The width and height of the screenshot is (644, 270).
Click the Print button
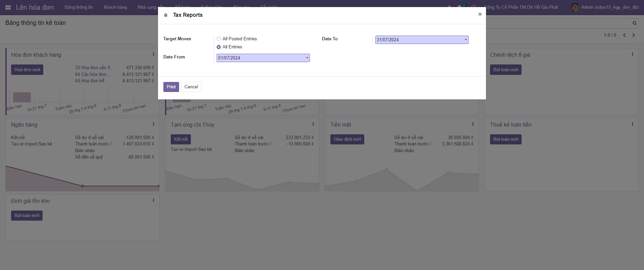(171, 87)
